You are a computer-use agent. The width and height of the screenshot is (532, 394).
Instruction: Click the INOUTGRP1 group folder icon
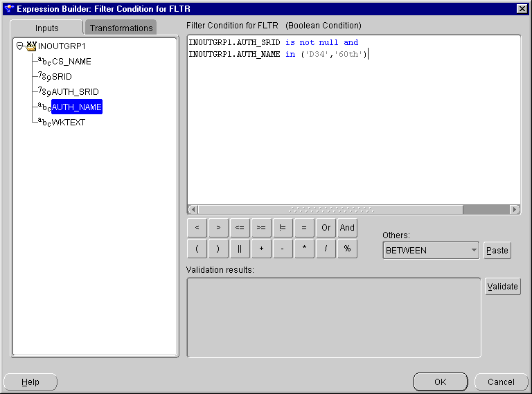click(31, 46)
